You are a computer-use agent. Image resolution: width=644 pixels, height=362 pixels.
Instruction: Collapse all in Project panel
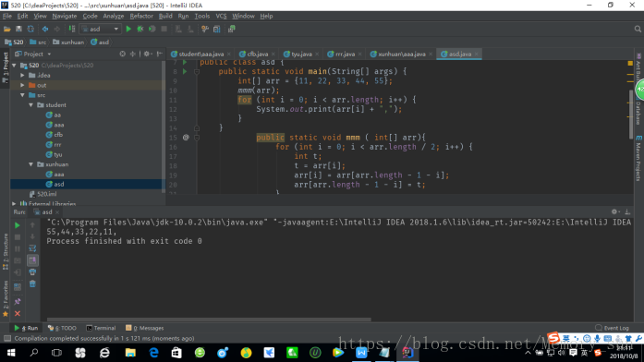133,54
